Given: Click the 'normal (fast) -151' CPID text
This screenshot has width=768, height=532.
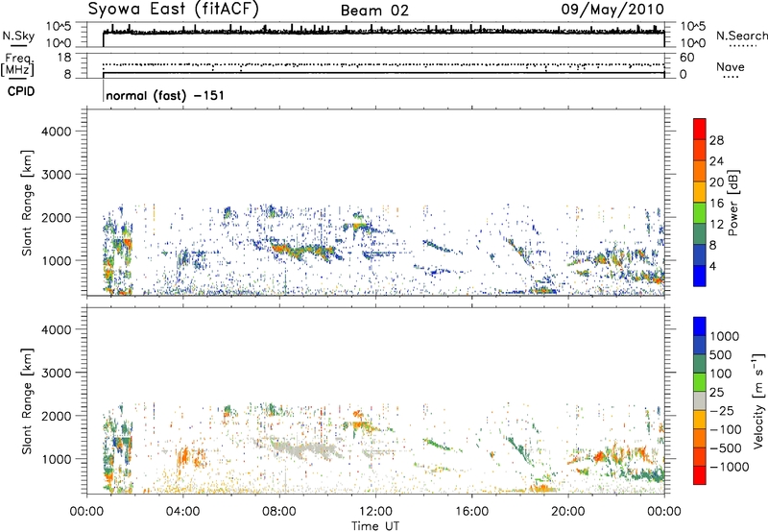Looking at the screenshot, I should pos(165,95).
